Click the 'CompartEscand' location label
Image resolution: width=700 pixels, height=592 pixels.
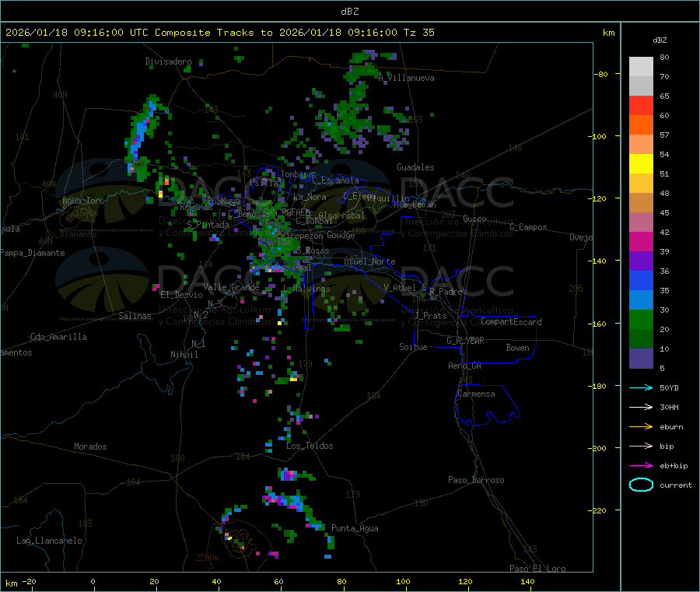(x=512, y=322)
